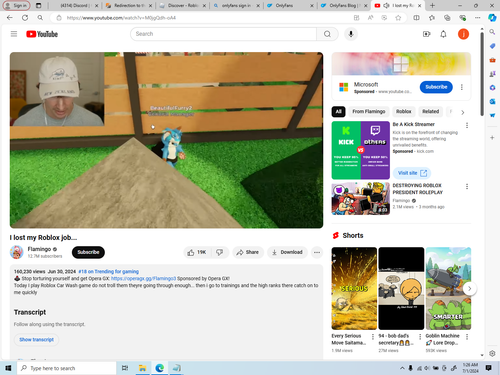
Task: Switch to the Redirection browser tab
Action: pyautogui.click(x=129, y=5)
